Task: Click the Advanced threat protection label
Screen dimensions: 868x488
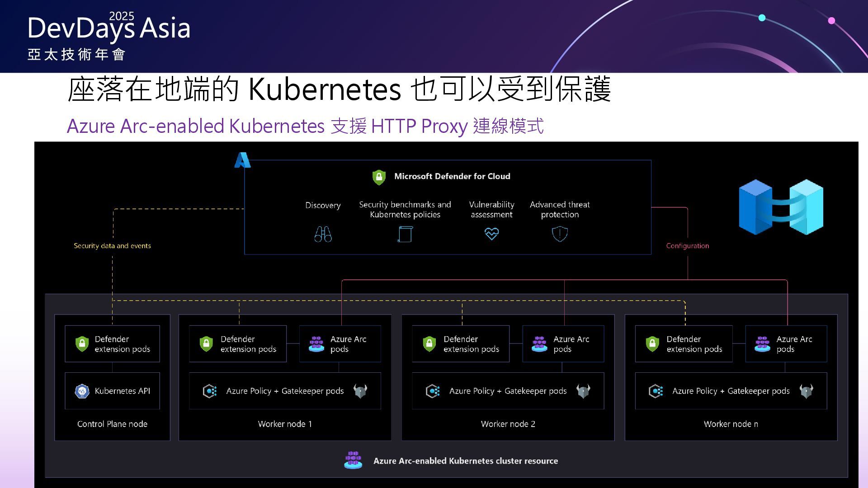Action: [560, 210]
